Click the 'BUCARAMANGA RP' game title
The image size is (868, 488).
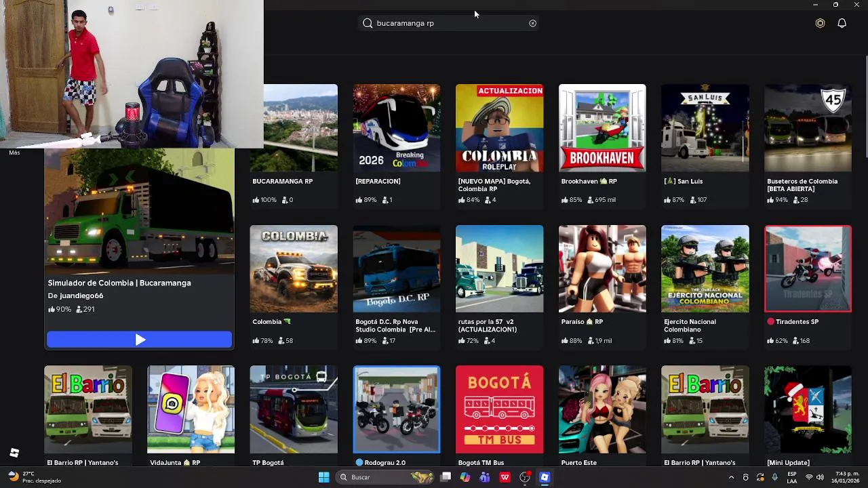click(282, 181)
